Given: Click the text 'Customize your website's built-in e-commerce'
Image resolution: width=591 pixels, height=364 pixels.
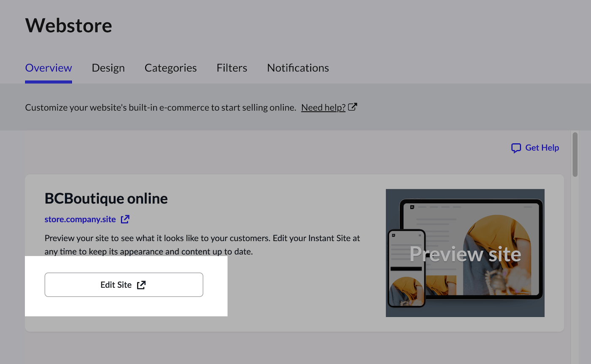Looking at the screenshot, I should tap(117, 108).
